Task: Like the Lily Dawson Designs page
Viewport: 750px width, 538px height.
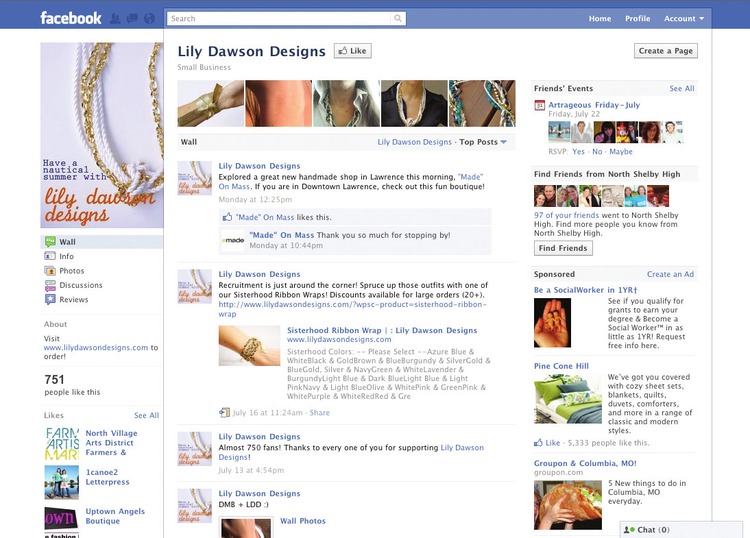Action: point(353,51)
